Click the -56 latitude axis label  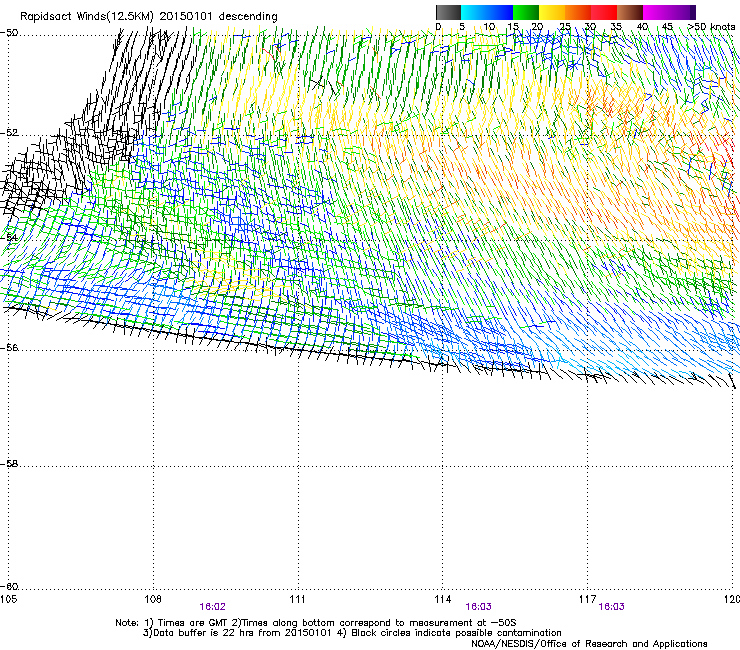click(x=9, y=347)
